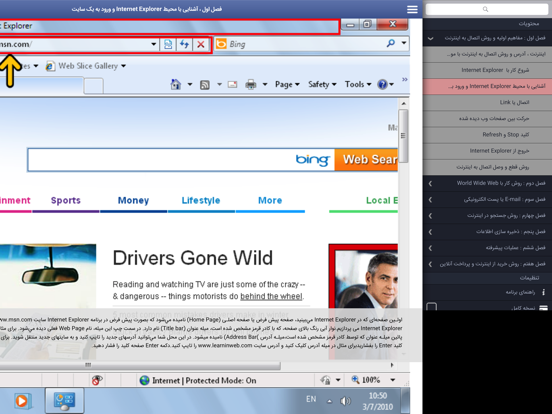Click the blue Help question mark icon
The width and height of the screenshot is (552, 414).
[x=382, y=84]
